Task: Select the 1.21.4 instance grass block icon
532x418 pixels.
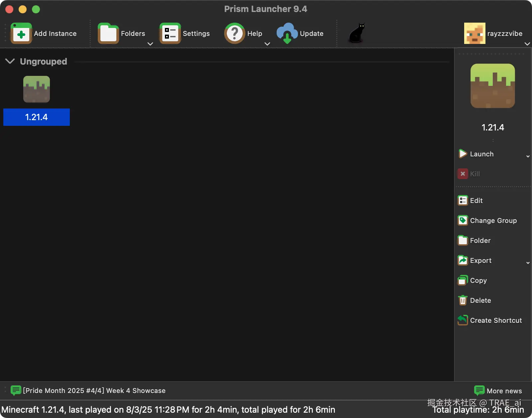Action: pyautogui.click(x=37, y=89)
